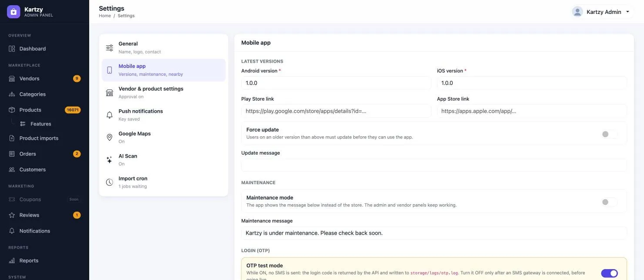Select the Mobile app settings section
The image size is (644, 280).
(x=164, y=70)
